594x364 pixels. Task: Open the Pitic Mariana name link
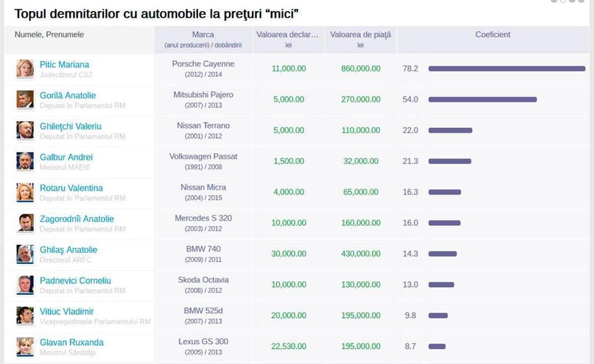(64, 65)
